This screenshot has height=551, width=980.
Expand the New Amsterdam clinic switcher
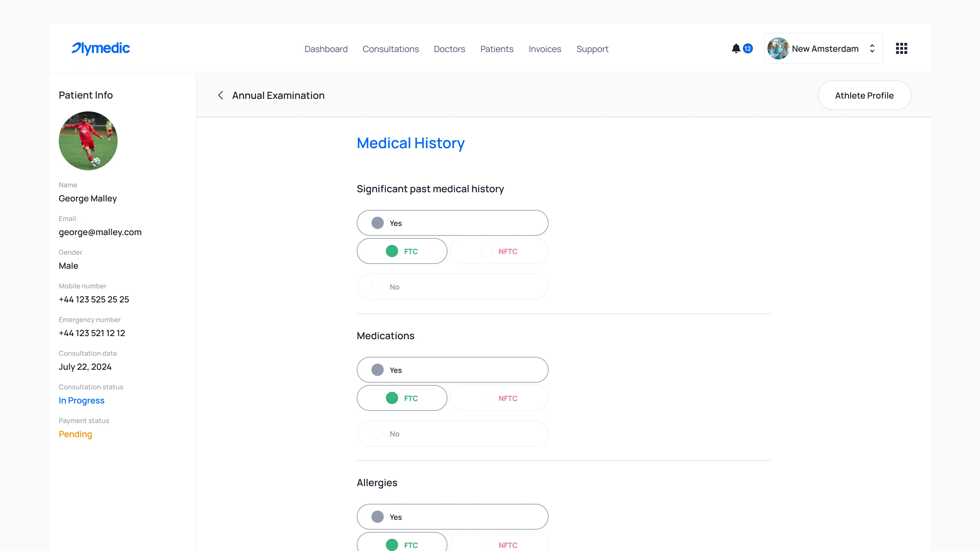point(872,48)
